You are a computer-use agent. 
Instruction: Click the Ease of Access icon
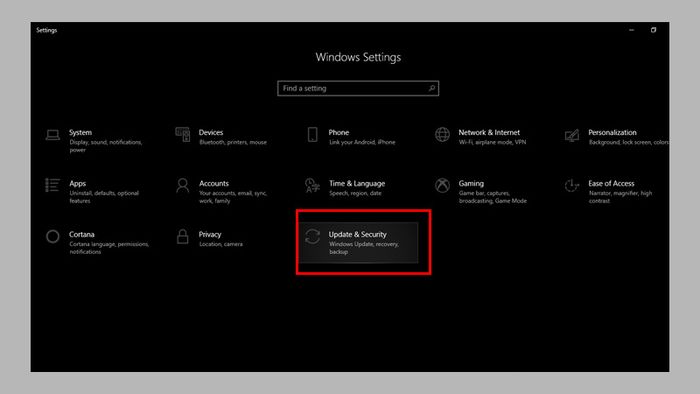coord(571,185)
